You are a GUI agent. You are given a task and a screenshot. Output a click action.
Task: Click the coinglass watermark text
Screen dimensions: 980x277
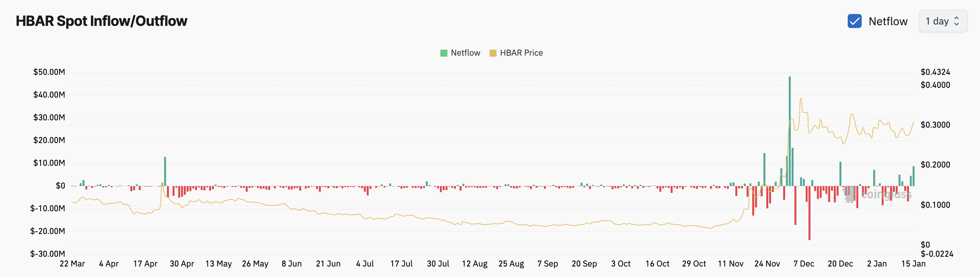tap(886, 194)
